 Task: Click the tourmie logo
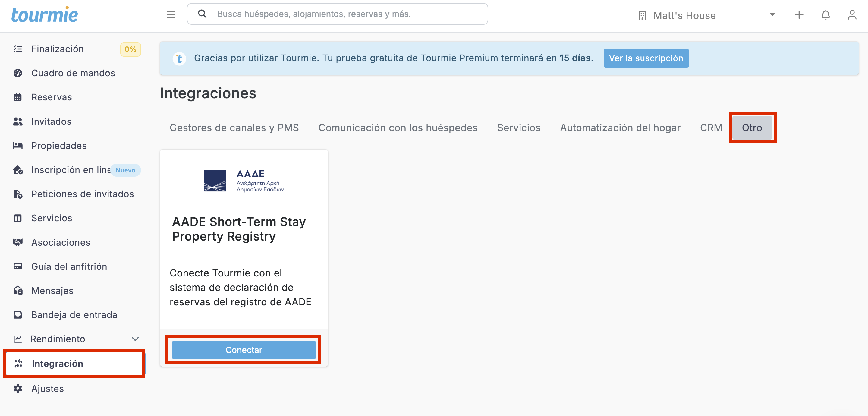coord(45,14)
